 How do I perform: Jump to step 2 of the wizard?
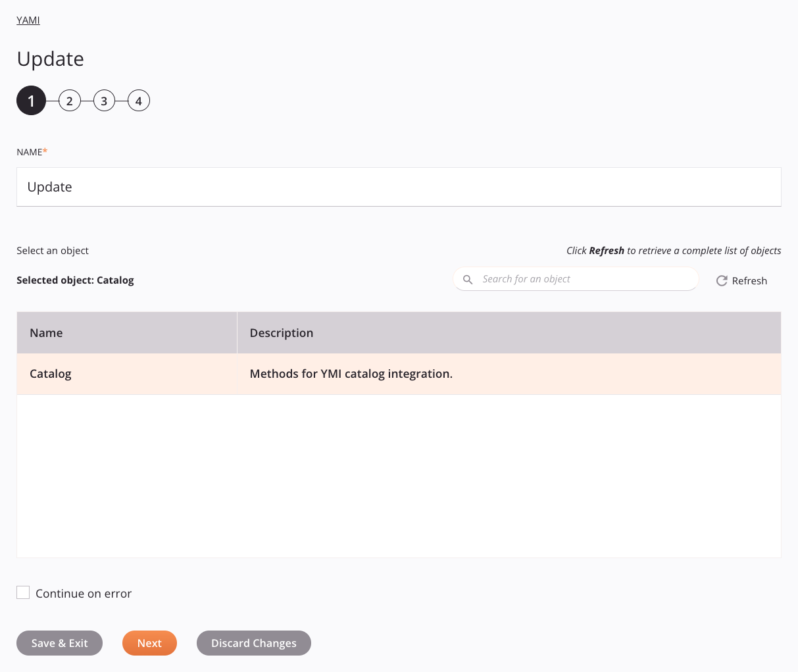[x=69, y=101]
